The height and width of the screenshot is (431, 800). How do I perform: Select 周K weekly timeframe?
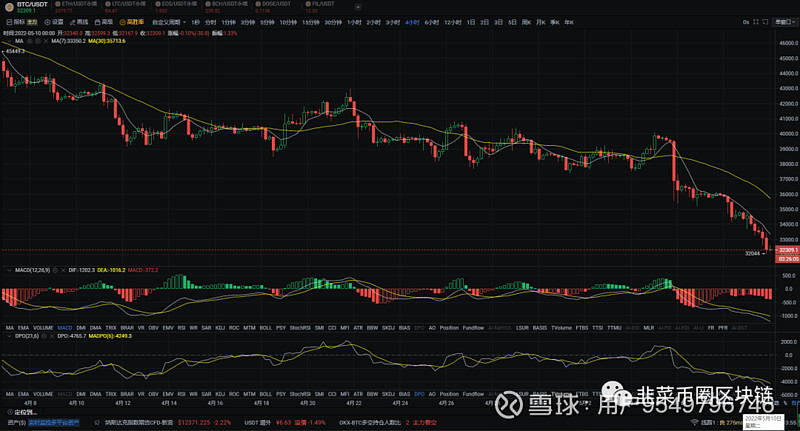pyautogui.click(x=527, y=22)
